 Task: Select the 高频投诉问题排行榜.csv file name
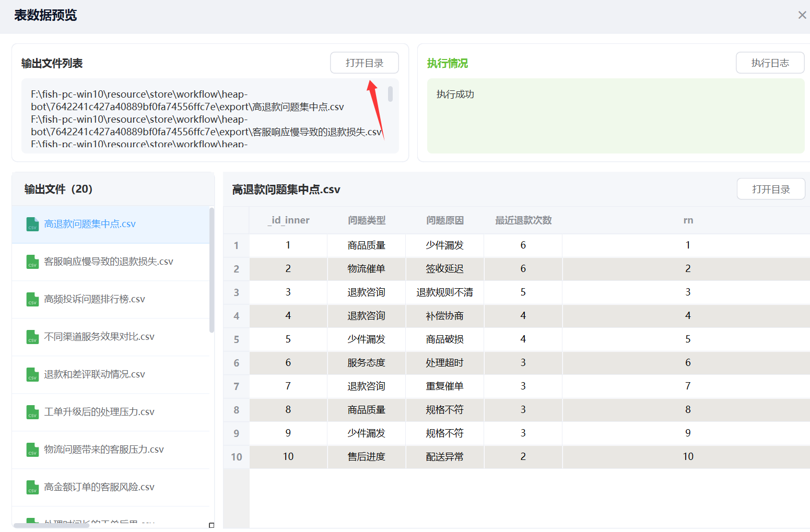(x=95, y=299)
